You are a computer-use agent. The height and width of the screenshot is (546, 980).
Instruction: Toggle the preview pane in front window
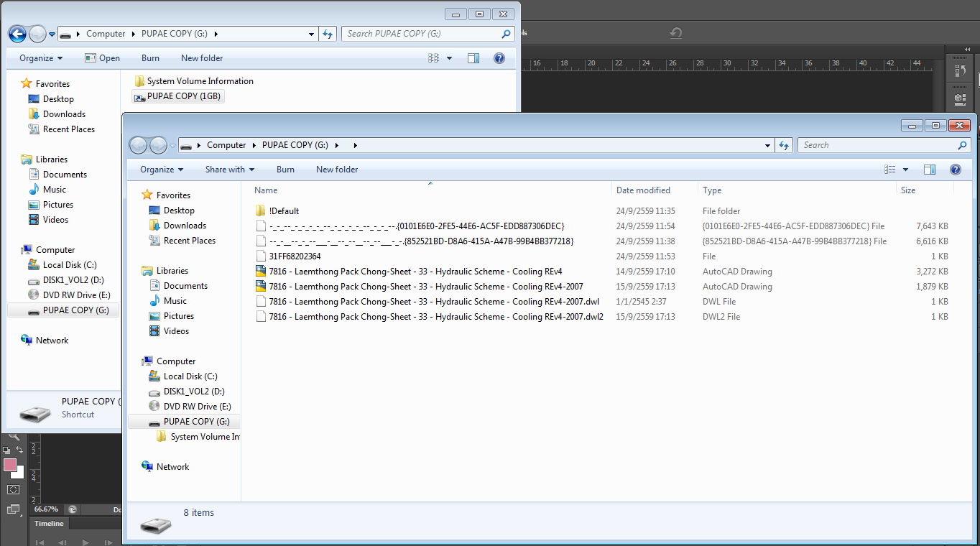click(x=929, y=170)
